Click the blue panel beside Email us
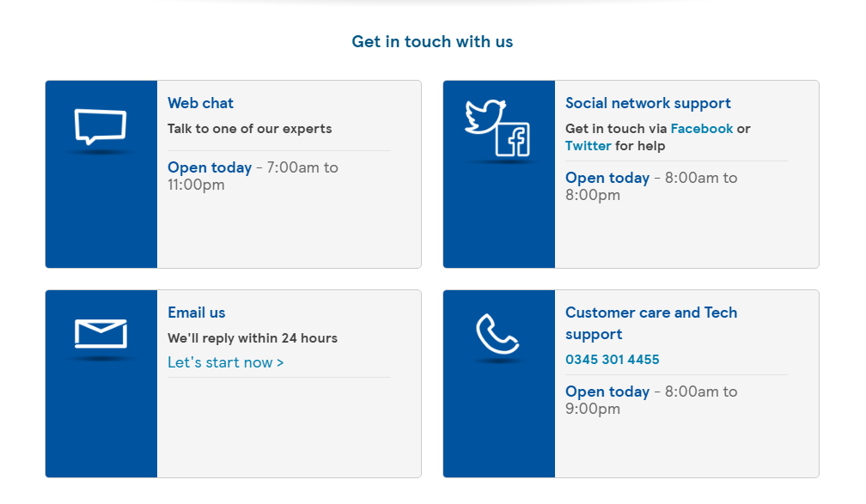 101,412
